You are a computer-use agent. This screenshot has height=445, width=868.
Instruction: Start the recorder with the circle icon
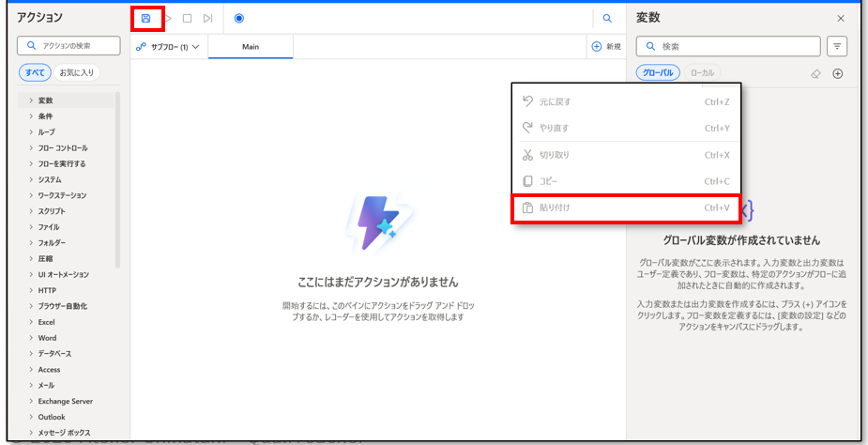(x=238, y=18)
